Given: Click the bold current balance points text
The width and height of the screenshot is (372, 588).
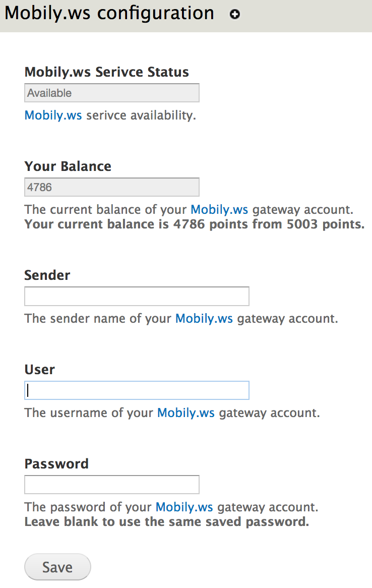Looking at the screenshot, I should point(194,224).
